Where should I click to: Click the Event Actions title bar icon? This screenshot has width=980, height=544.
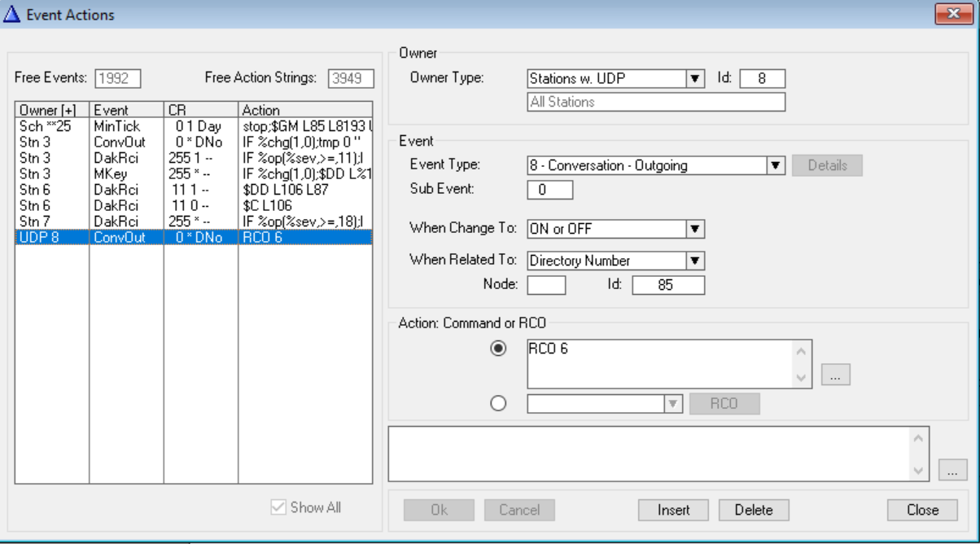click(12, 14)
